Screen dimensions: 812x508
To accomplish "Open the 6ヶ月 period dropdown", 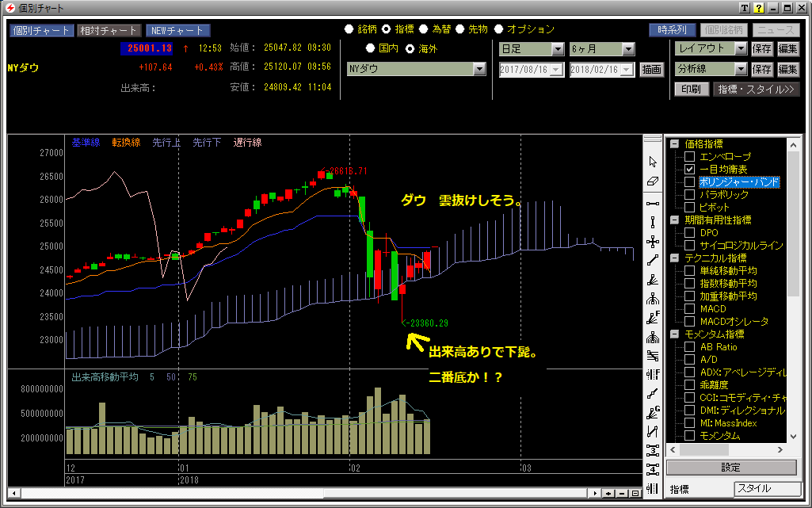I will (x=628, y=49).
